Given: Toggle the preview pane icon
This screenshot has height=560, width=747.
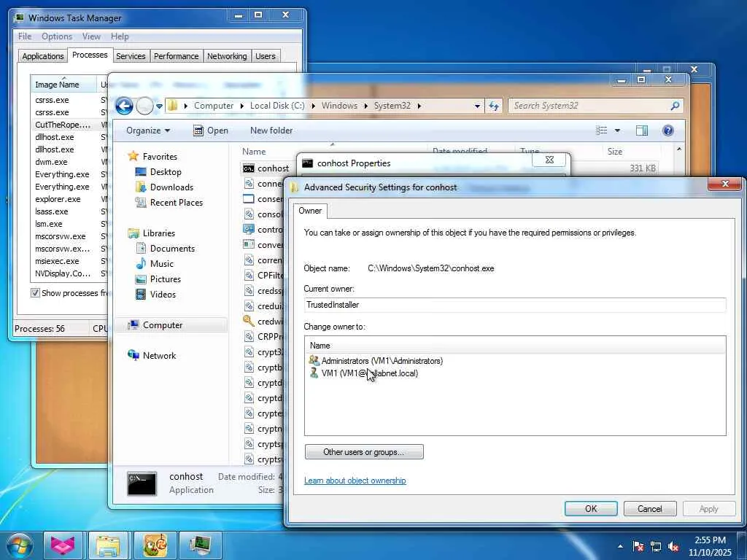Looking at the screenshot, I should click(x=642, y=131).
